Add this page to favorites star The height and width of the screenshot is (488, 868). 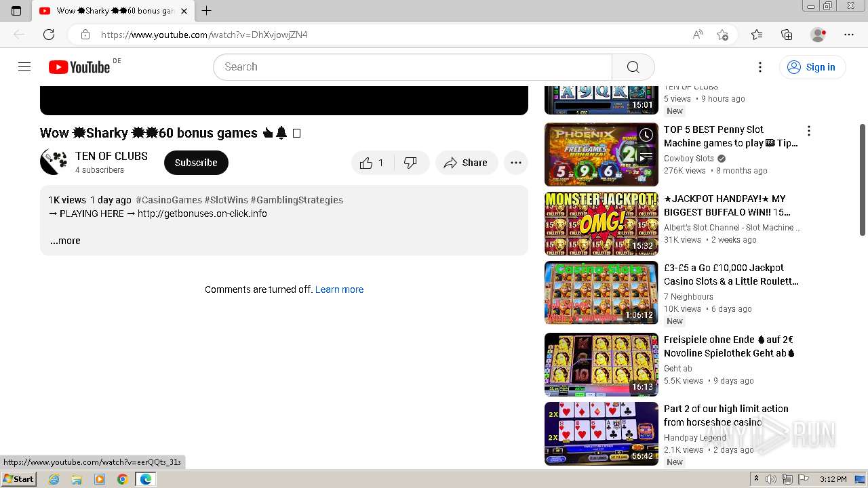(722, 35)
